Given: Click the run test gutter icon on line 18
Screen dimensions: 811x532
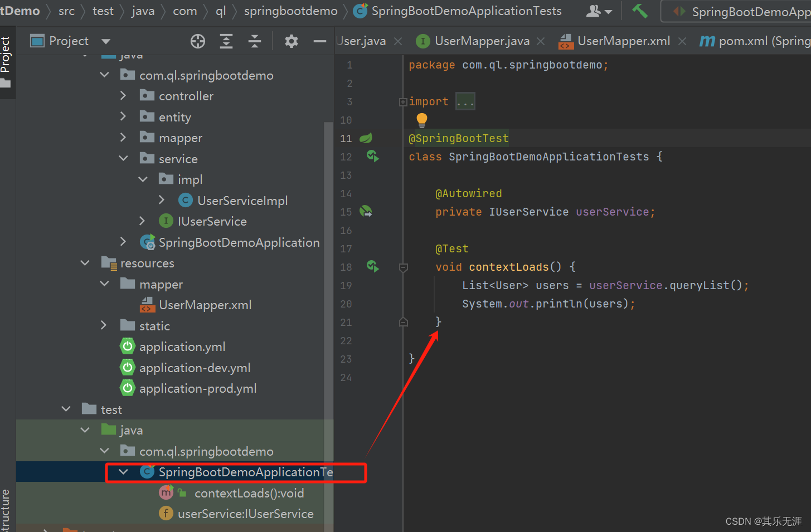Looking at the screenshot, I should click(x=372, y=267).
